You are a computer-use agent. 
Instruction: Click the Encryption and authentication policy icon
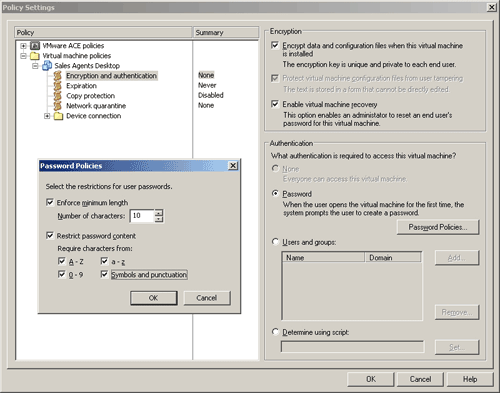58,76
